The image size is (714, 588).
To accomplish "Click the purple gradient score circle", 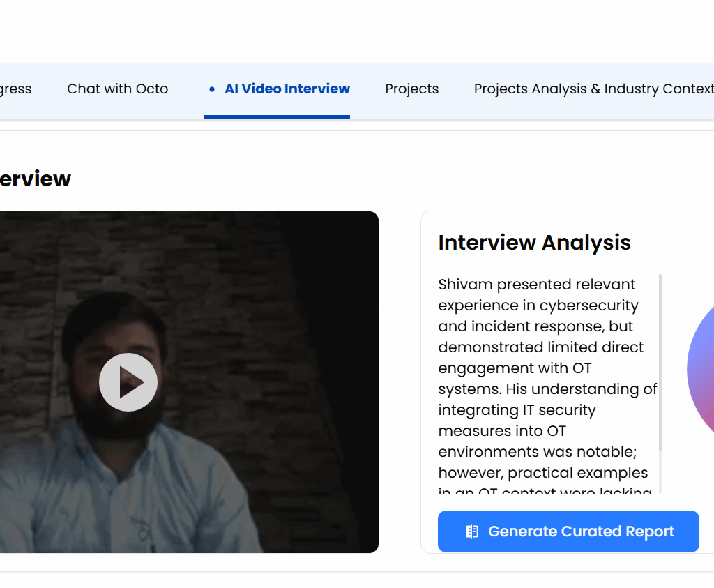I will click(700, 370).
